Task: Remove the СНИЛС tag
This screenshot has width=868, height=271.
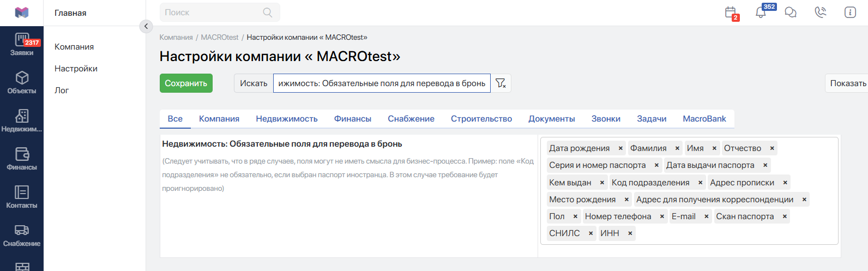Action: point(590,233)
